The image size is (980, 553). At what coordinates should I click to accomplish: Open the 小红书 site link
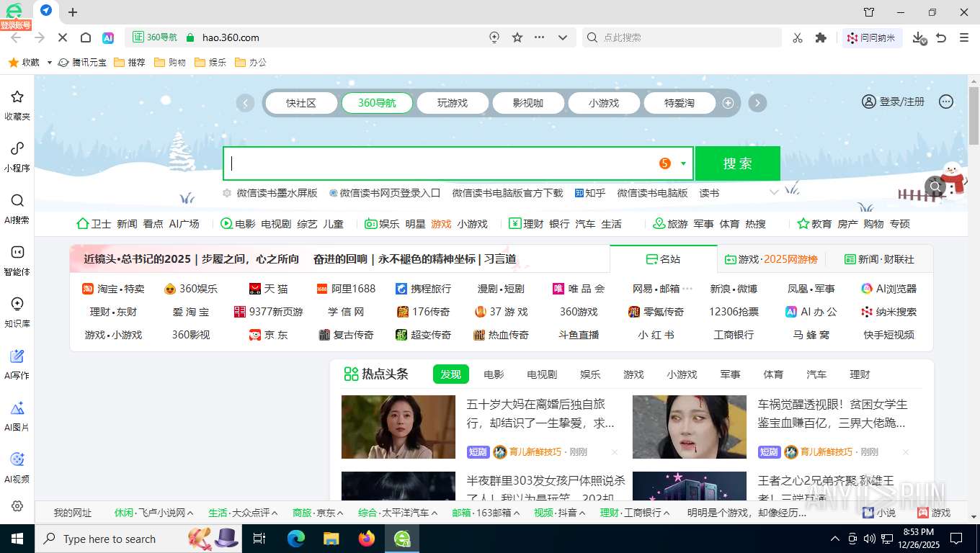(656, 335)
